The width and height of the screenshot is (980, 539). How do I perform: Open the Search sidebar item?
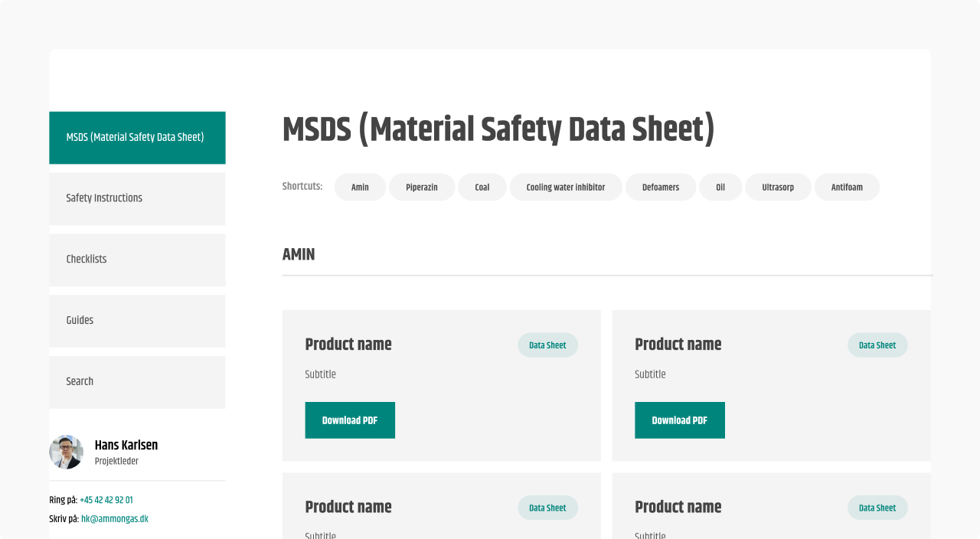(137, 382)
